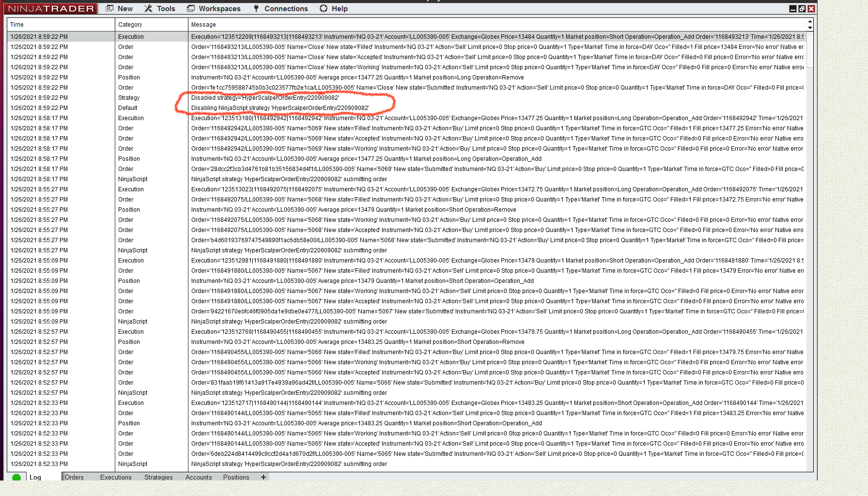868x496 pixels.
Task: Click the log scrollbar up arrow
Action: [810, 22]
